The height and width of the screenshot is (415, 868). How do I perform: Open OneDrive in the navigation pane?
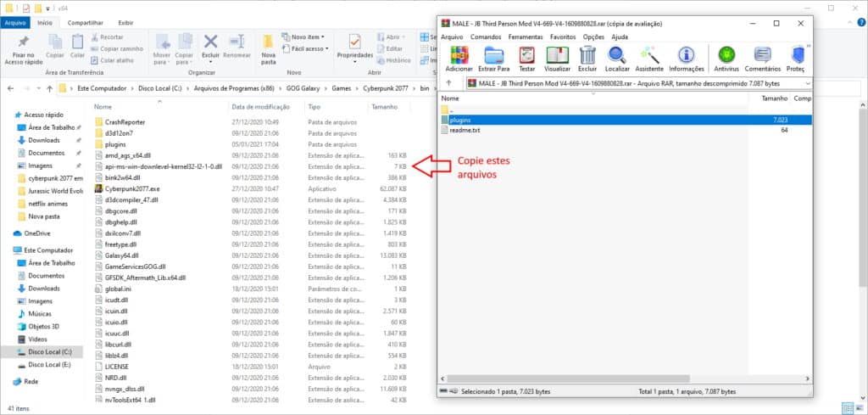(x=37, y=233)
